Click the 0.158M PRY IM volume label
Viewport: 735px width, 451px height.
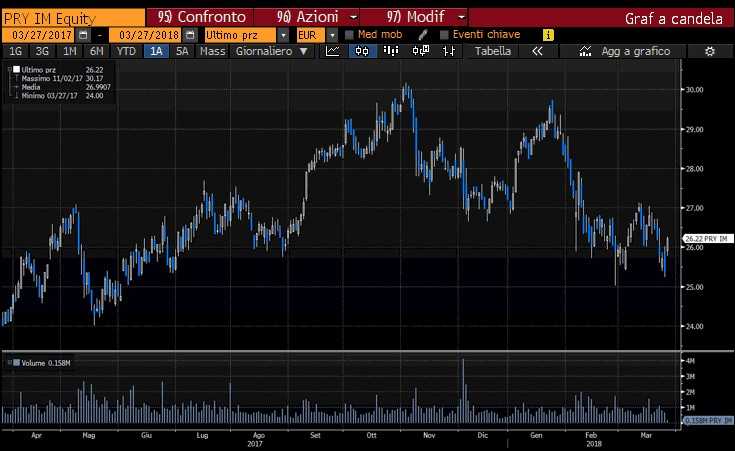[x=708, y=420]
